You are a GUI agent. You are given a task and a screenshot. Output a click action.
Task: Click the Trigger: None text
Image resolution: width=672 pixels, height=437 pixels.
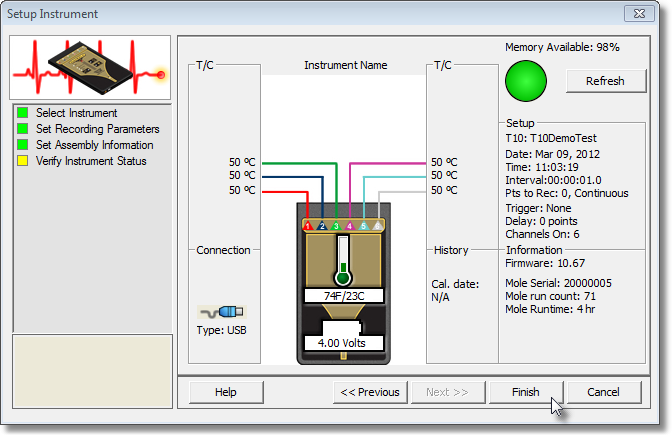pyautogui.click(x=538, y=208)
